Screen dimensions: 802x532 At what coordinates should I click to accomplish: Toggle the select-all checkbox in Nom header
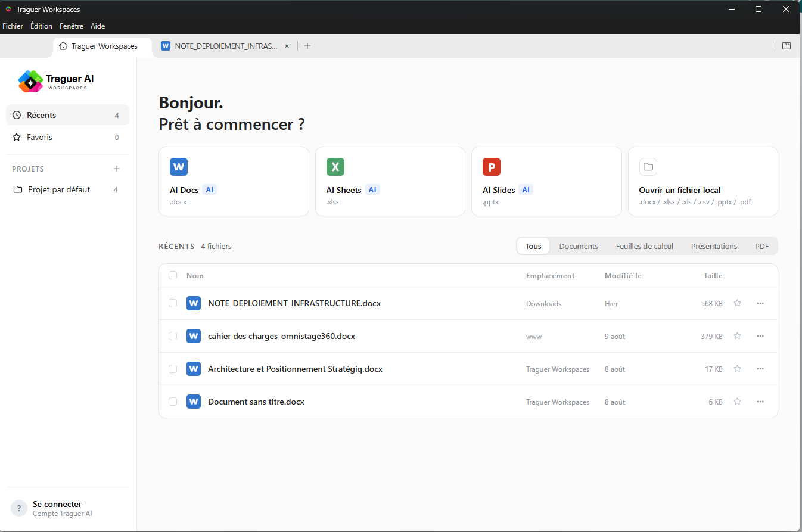point(173,275)
